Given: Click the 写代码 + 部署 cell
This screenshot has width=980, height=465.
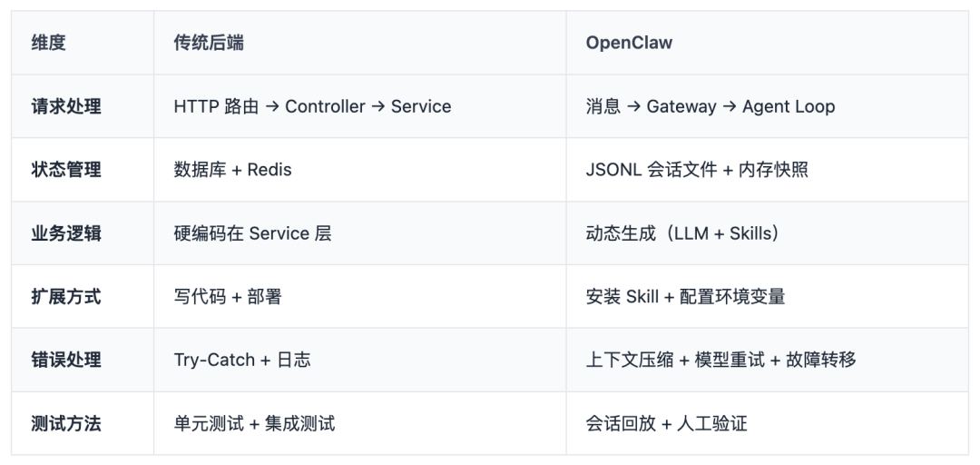Looking at the screenshot, I should 228,297.
